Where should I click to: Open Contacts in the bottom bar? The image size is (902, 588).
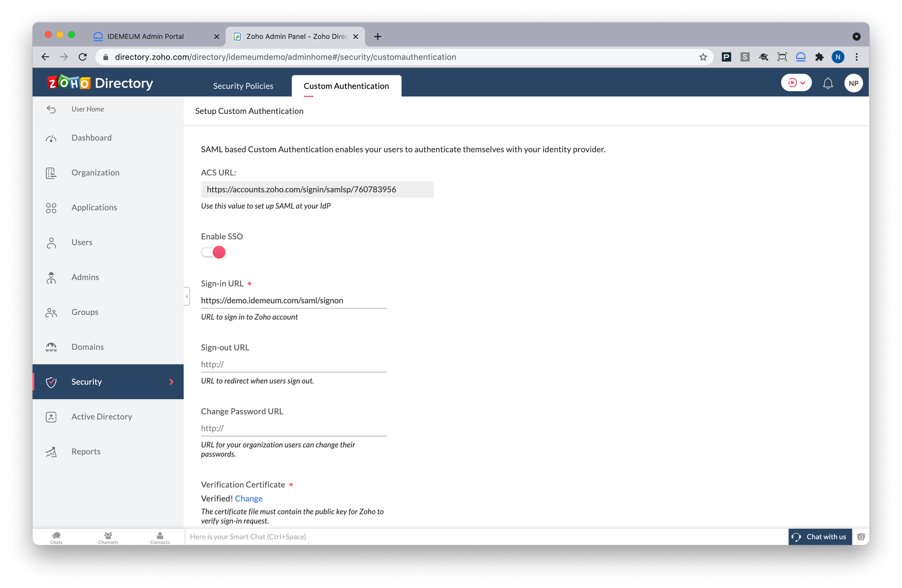160,537
